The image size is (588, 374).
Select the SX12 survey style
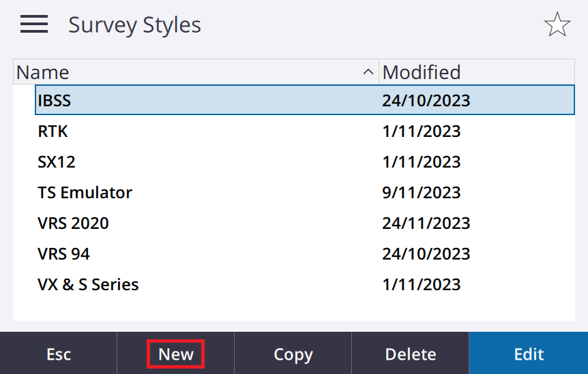click(x=304, y=161)
